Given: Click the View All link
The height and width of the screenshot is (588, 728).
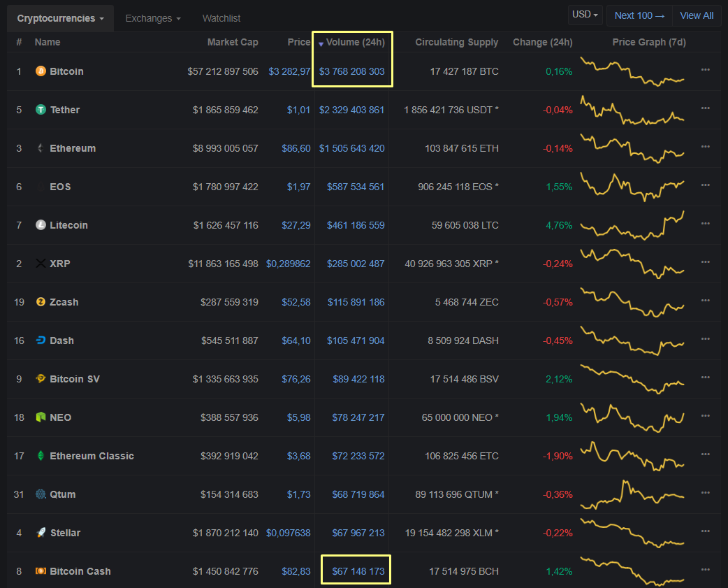Looking at the screenshot, I should 697,15.
